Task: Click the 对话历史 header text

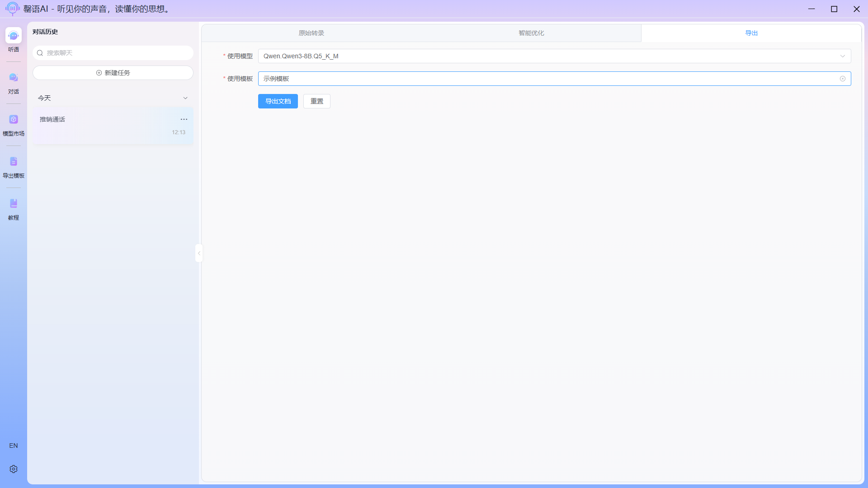Action: pos(45,32)
